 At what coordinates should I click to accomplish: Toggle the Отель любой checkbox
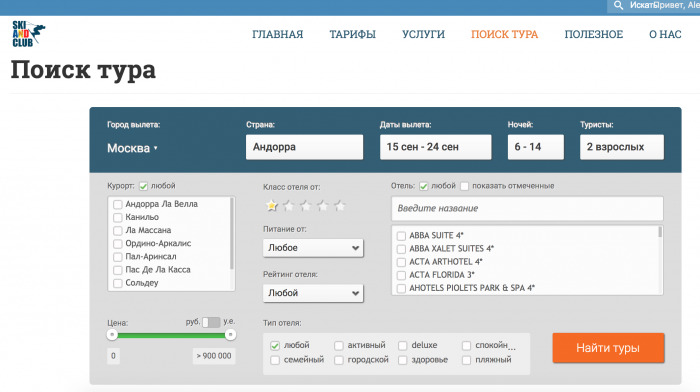click(424, 186)
